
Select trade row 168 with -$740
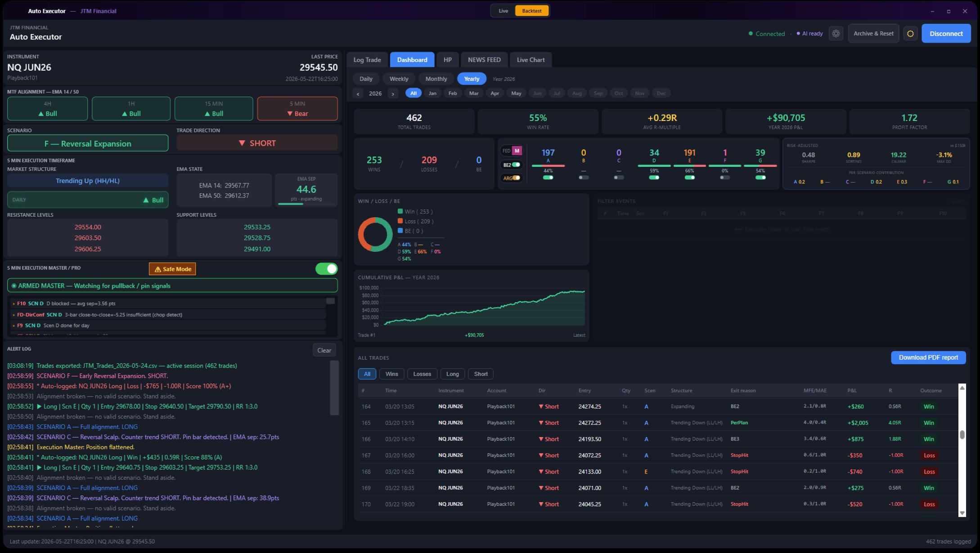[x=658, y=472]
